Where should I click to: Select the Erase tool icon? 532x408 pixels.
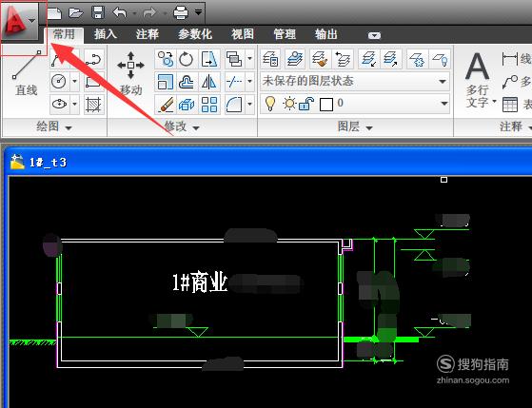(x=166, y=104)
